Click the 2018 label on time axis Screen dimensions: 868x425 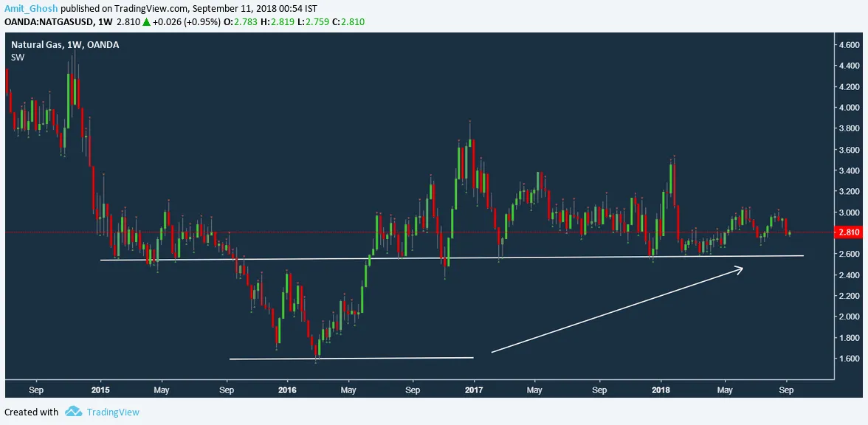pos(661,388)
